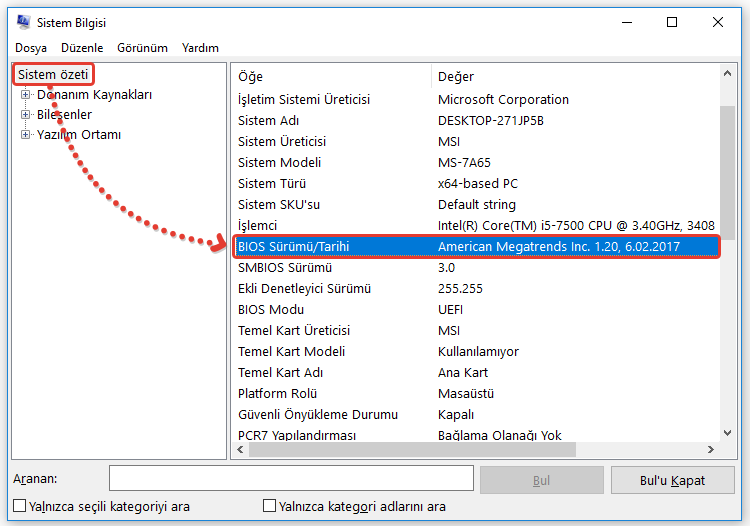This screenshot has width=750, height=526.
Task: Enable Yalnızca seçili kategoriyi ara checkbox
Action: point(19,506)
